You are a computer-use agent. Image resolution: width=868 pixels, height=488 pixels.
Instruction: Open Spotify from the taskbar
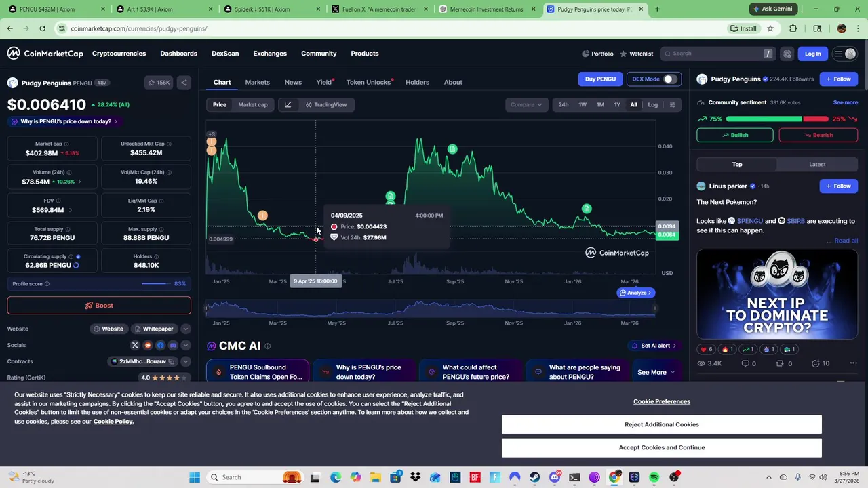click(x=654, y=477)
